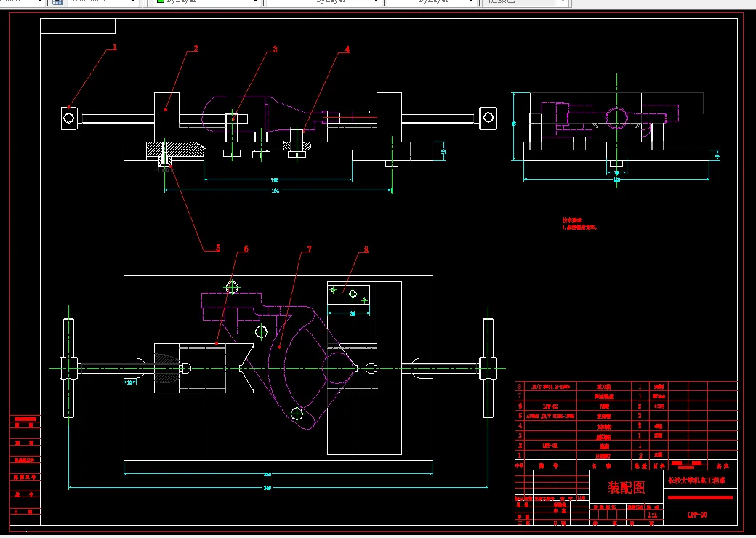Click the 340 overall length dimension
Screen dimensions: 756x538
coord(268,488)
